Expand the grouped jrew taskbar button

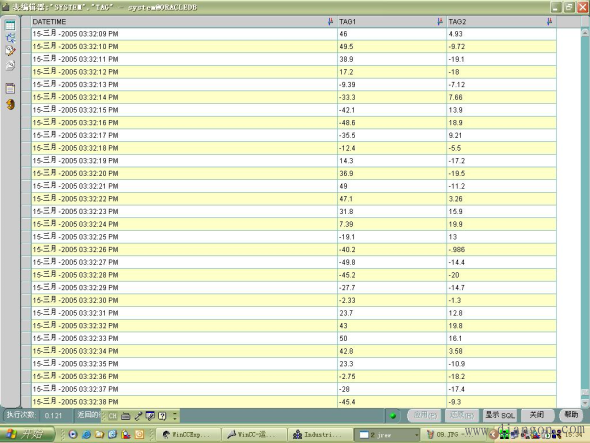387,435
